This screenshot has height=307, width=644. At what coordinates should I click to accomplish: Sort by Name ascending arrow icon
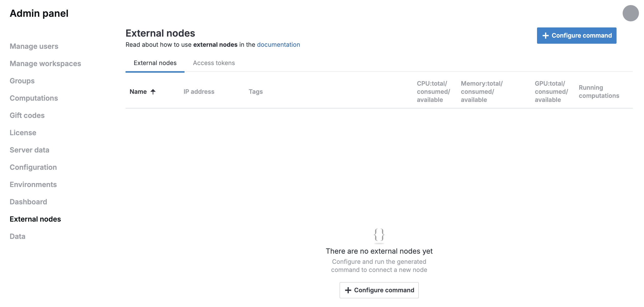[154, 91]
